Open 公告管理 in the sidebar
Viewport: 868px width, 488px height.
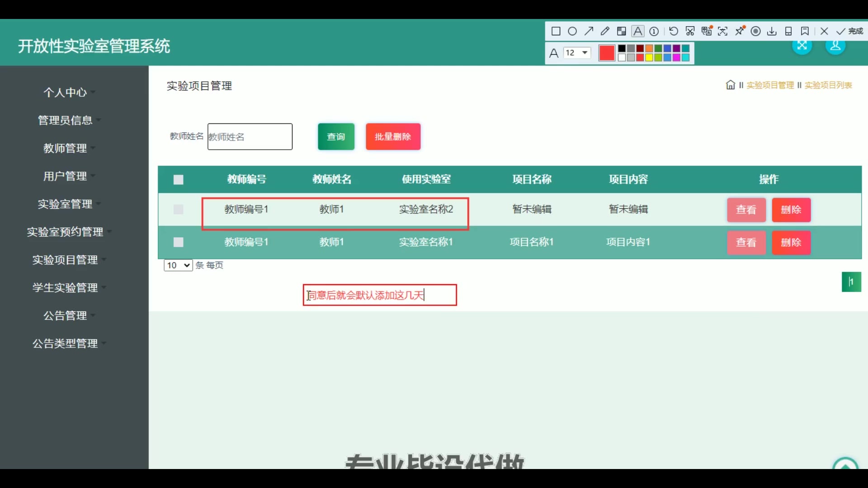65,316
